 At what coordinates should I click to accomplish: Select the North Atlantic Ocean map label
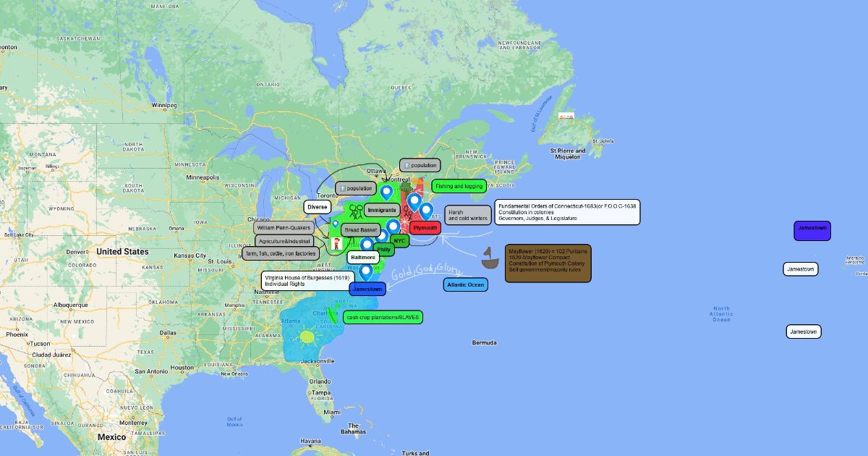tap(722, 314)
